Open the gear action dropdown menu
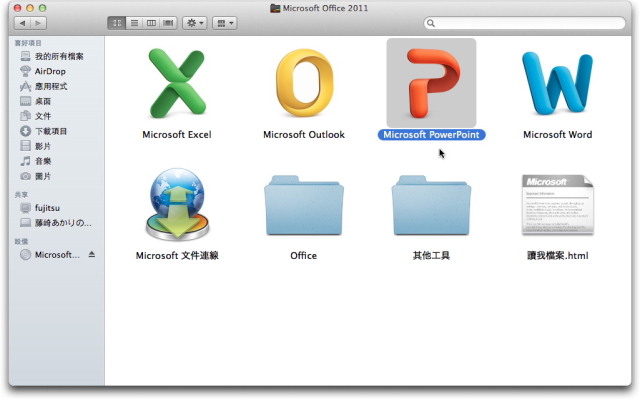Image resolution: width=640 pixels, height=400 pixels. pyautogui.click(x=195, y=23)
